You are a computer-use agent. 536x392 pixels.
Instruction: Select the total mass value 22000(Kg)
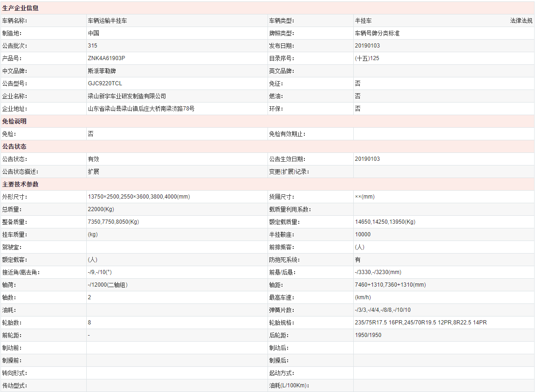tap(101, 210)
